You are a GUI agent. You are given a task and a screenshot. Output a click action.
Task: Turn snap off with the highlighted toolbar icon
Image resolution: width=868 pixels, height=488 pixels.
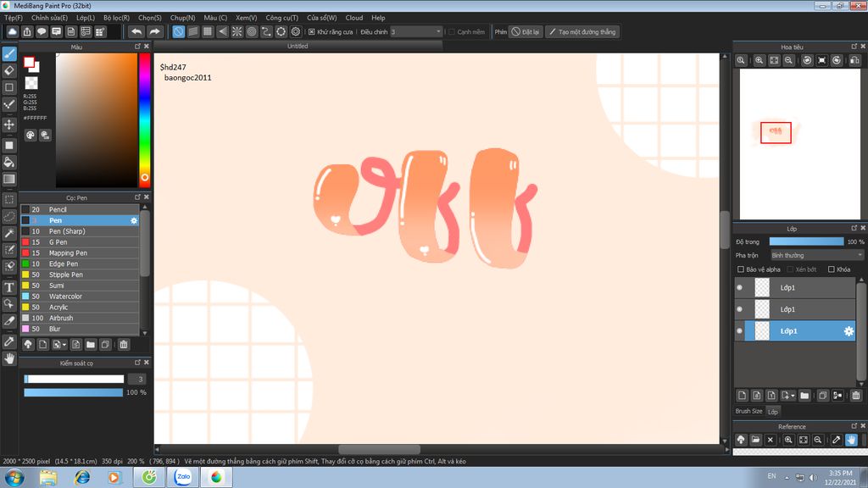[x=178, y=31]
